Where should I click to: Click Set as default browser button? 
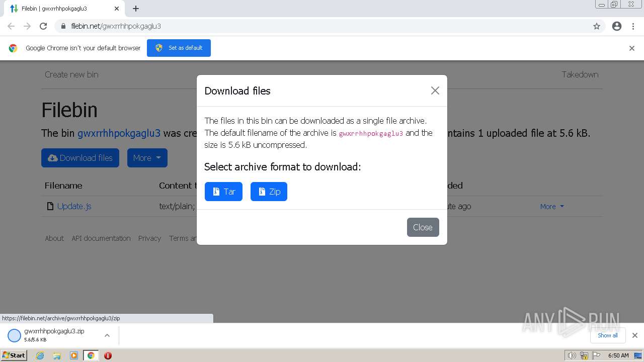coord(179,48)
